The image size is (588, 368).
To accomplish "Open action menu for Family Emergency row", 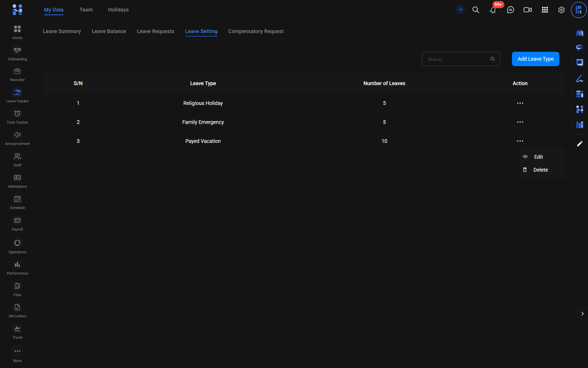I will click(520, 122).
